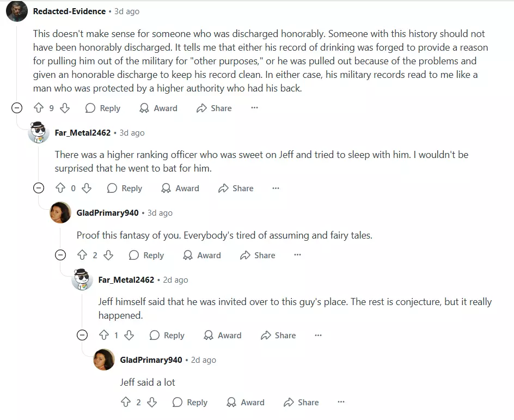Click Share arrow under Redacted-Evidence's comment
This screenshot has width=514, height=420.
(201, 108)
